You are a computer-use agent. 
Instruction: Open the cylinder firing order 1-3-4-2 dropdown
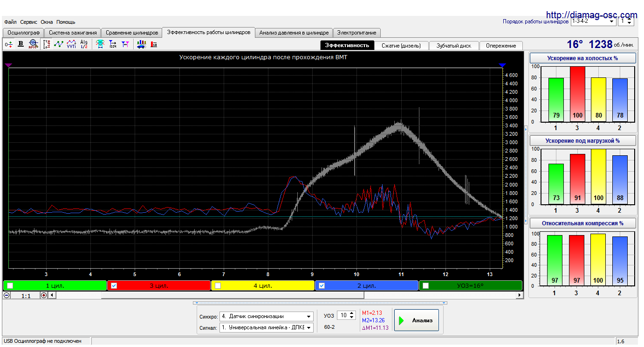[593, 21]
